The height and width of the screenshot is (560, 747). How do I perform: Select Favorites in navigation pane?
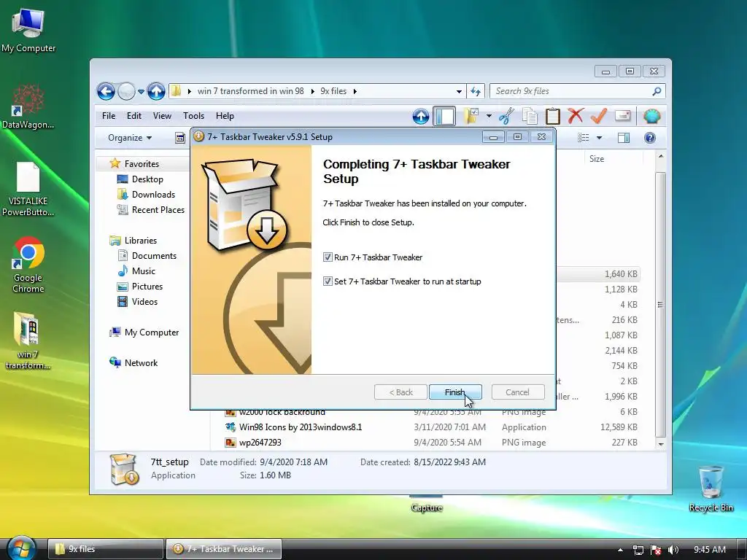coord(142,164)
